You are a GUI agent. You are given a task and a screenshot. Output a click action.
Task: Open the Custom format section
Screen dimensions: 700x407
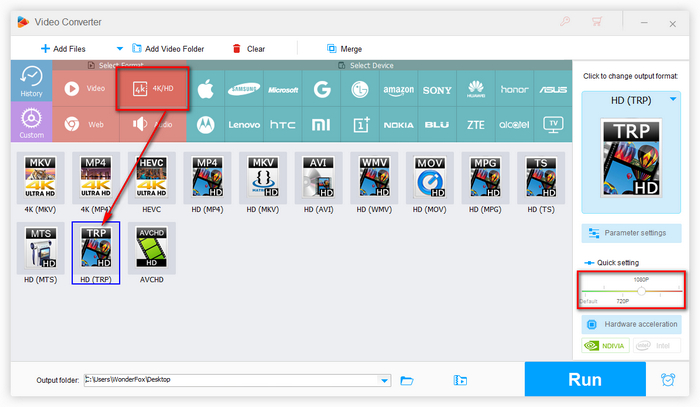pyautogui.click(x=31, y=122)
